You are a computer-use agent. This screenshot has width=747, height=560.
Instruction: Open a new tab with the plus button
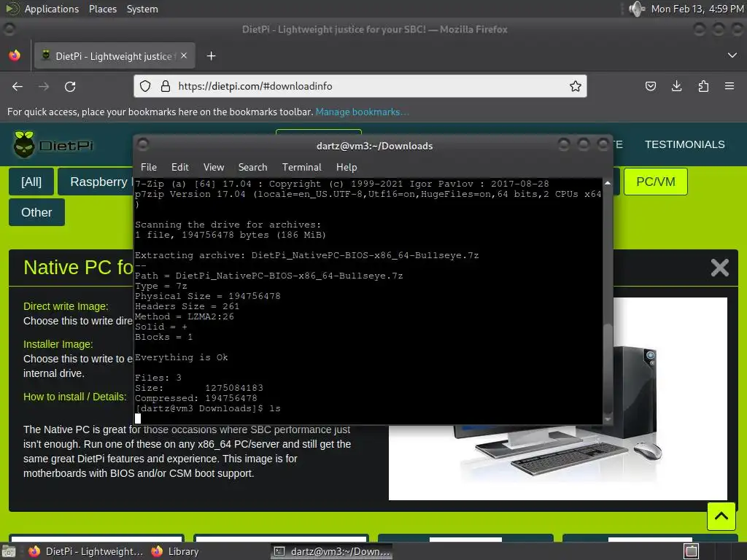click(x=211, y=56)
